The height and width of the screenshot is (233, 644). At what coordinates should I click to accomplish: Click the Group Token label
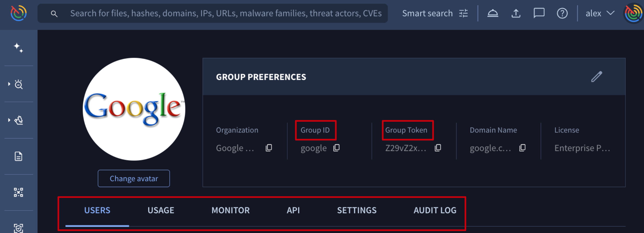click(406, 130)
